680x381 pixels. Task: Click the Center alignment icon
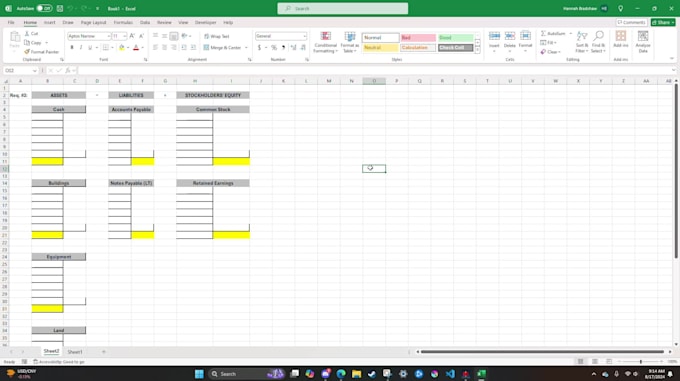[x=164, y=47]
